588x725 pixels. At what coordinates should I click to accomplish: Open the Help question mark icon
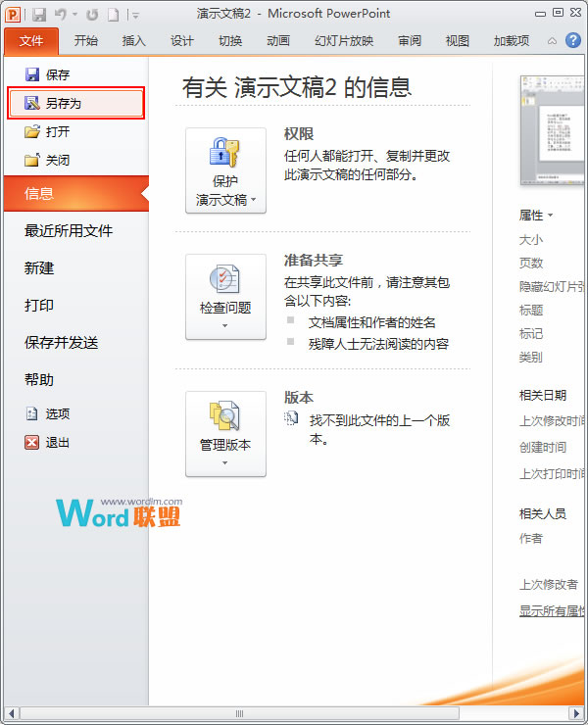[x=572, y=40]
